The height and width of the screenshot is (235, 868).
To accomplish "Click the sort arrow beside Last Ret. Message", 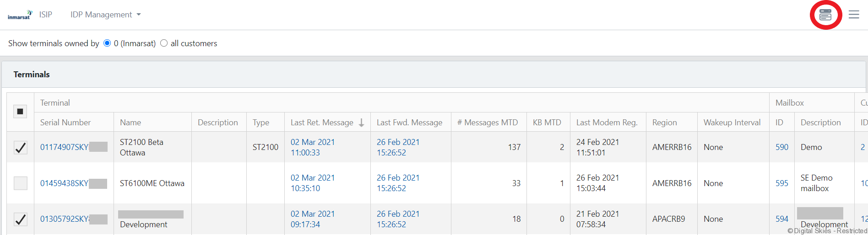I will (361, 123).
